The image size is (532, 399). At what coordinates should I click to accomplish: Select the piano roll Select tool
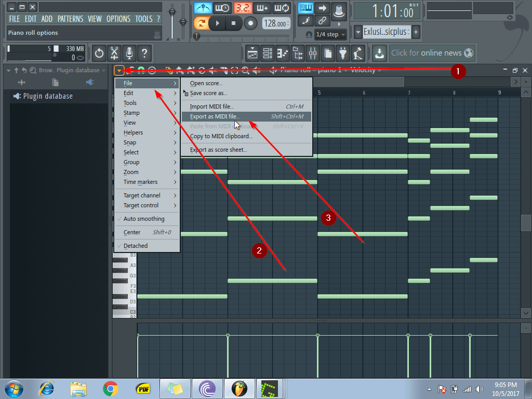[x=234, y=70]
